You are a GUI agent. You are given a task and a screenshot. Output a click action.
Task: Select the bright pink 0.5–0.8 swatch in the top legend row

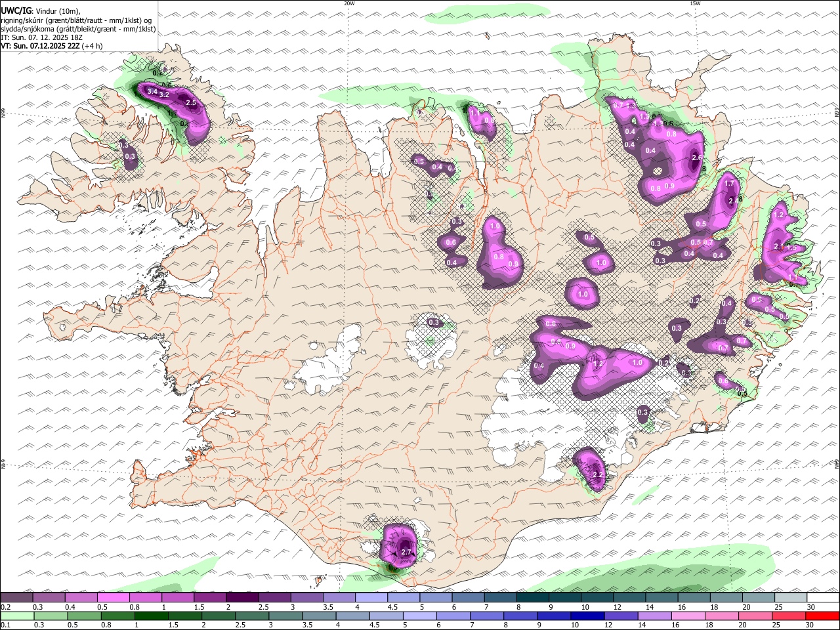[x=113, y=597]
